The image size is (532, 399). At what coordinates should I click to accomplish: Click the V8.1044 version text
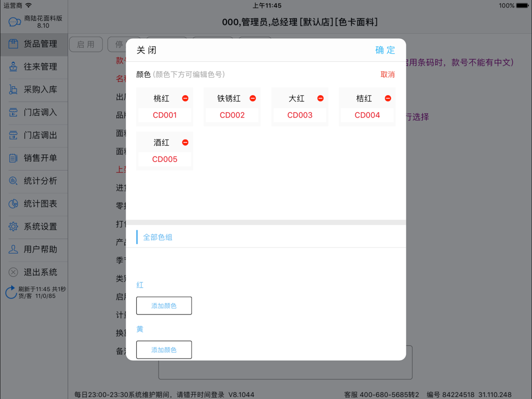pyautogui.click(x=241, y=395)
